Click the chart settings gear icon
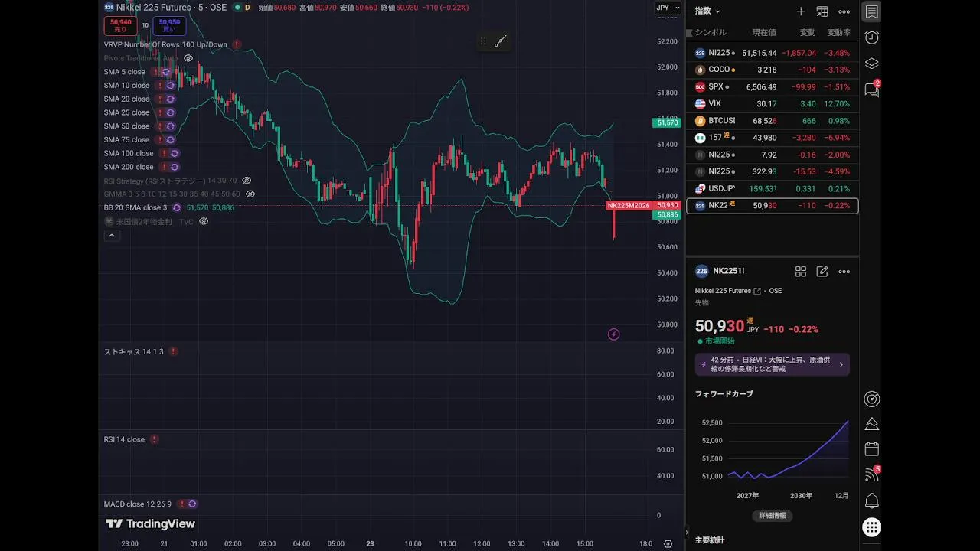 coord(668,544)
